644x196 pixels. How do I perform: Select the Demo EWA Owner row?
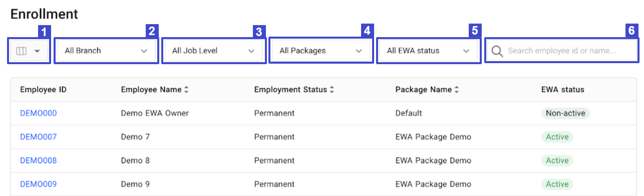[324, 113]
